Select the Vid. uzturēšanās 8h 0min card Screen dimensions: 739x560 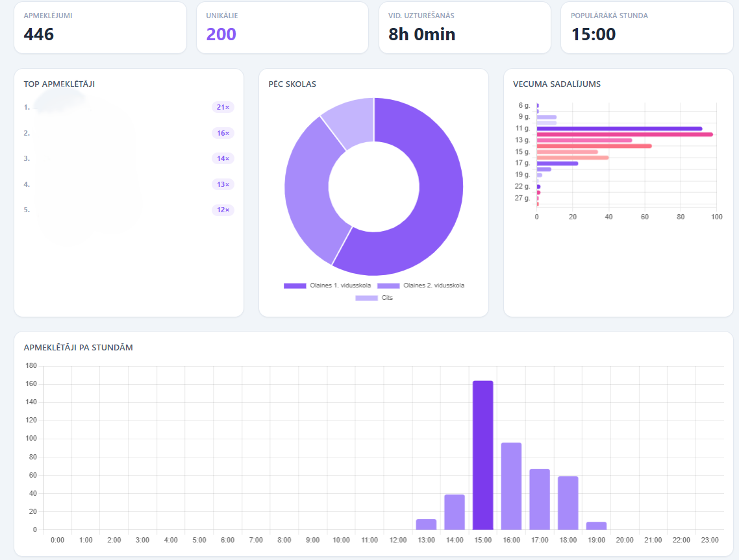pos(464,27)
